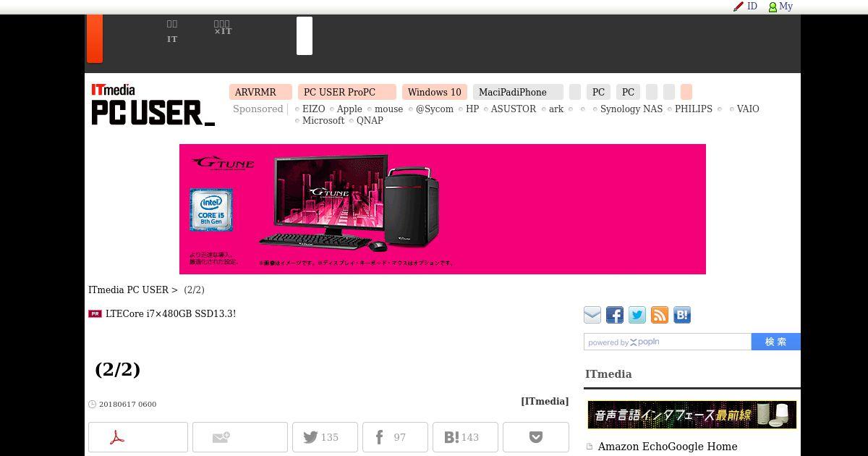Open the Synology NAS sponsored link

pos(631,109)
